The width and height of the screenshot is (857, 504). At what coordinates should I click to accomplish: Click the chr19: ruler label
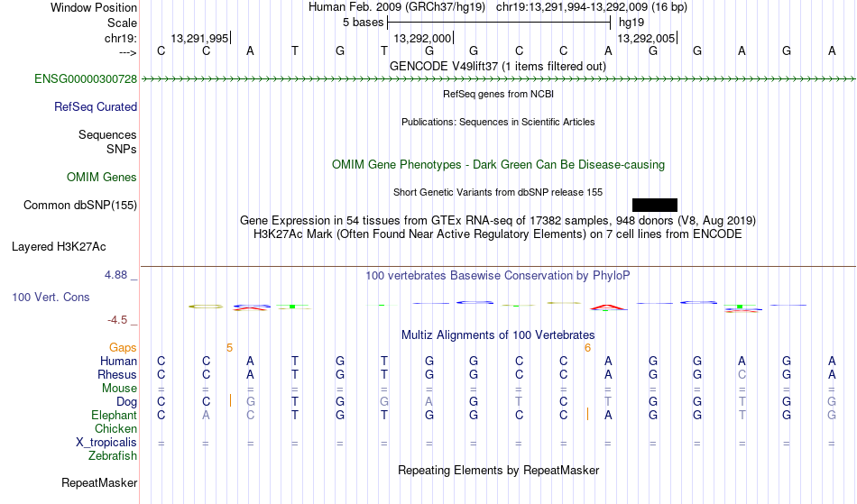(x=121, y=38)
